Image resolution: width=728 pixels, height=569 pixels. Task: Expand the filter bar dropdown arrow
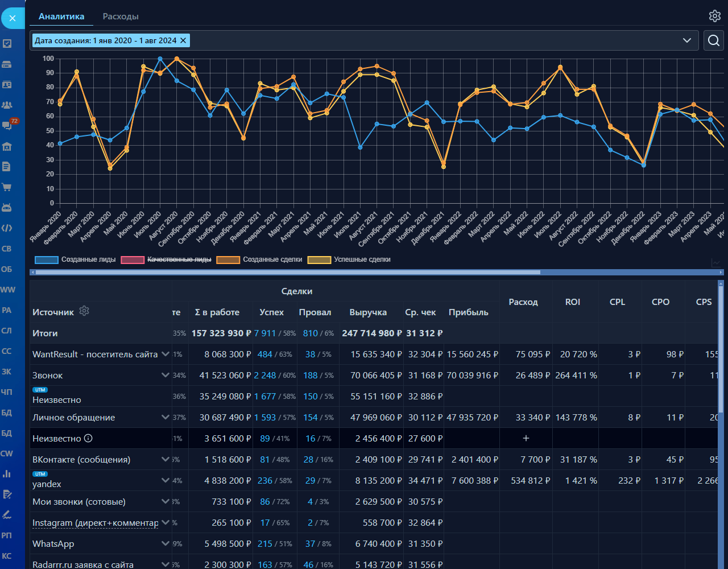[687, 40]
